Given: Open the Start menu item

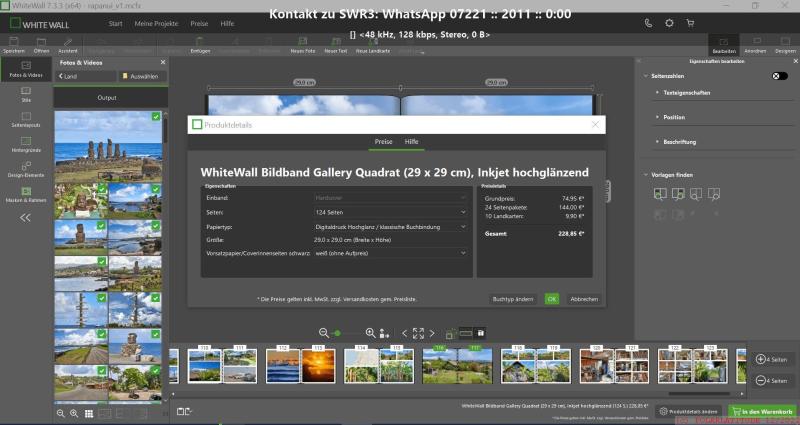Looking at the screenshot, I should 115,23.
